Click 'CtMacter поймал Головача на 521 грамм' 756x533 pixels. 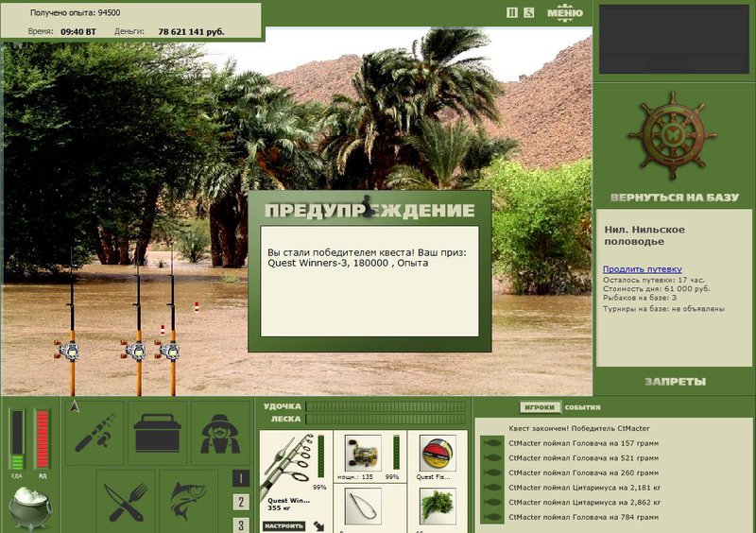tap(583, 458)
